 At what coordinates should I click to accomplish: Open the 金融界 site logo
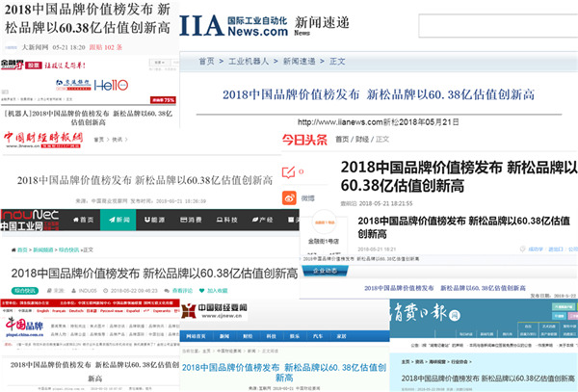(14, 65)
